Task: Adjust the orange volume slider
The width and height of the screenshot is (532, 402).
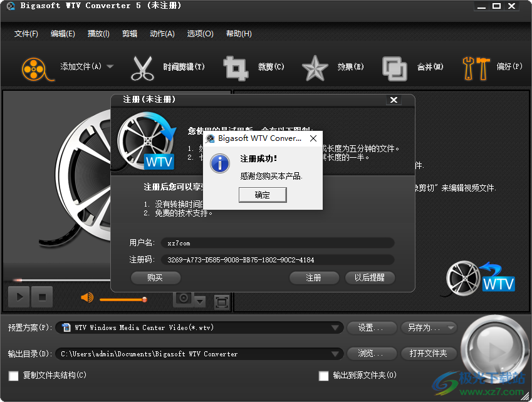Action: [x=123, y=299]
